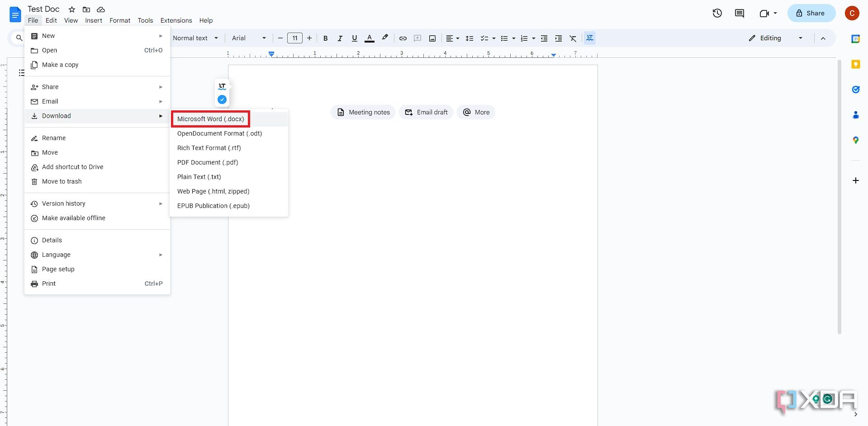Add a comment using toolbar icon
Screen dimensions: 868x426
pyautogui.click(x=417, y=38)
